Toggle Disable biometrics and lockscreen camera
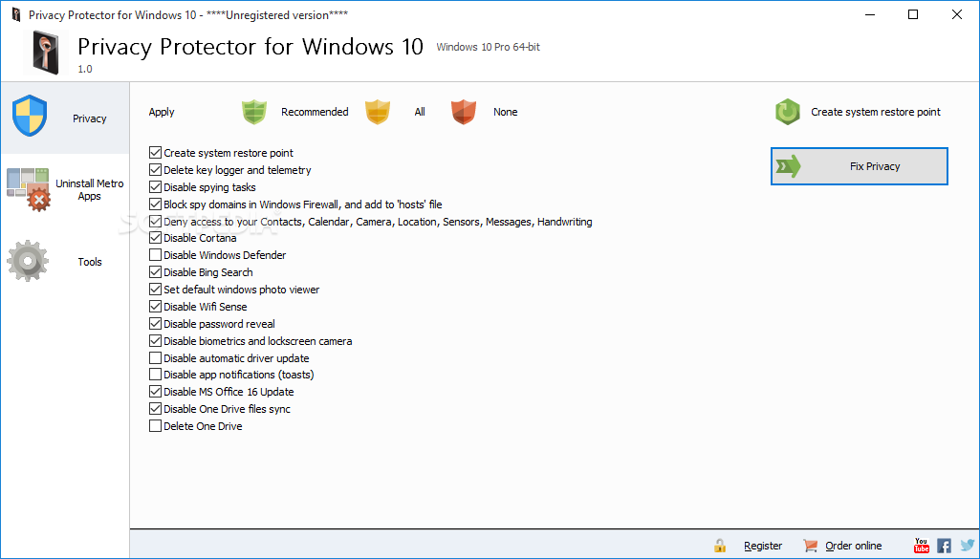 (x=155, y=341)
